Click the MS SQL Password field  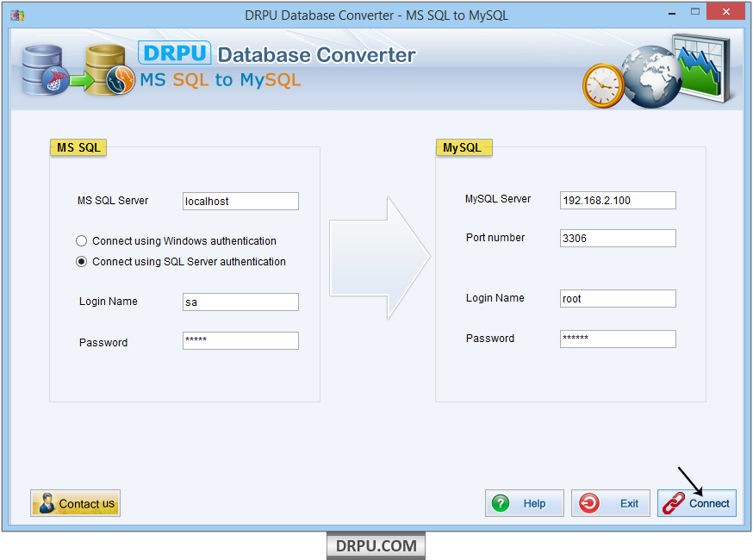click(240, 340)
